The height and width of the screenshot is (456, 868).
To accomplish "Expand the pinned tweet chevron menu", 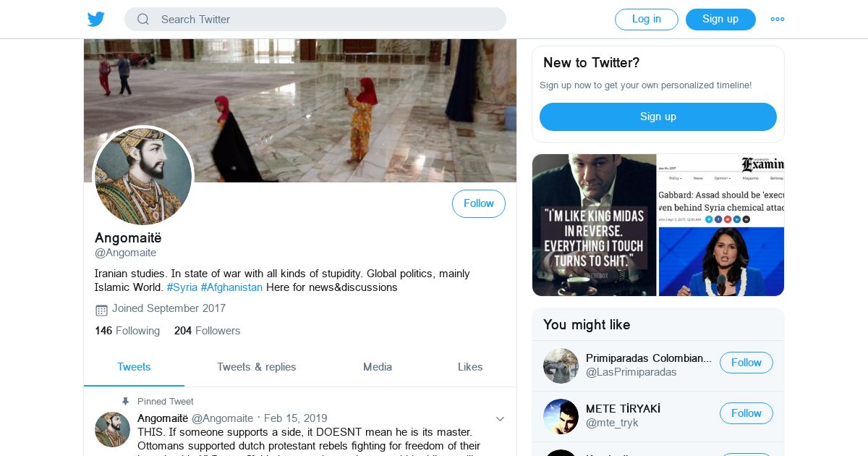I will point(500,419).
